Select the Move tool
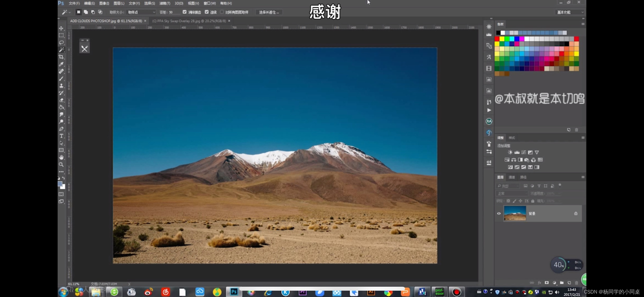This screenshot has height=297, width=644. tap(61, 28)
